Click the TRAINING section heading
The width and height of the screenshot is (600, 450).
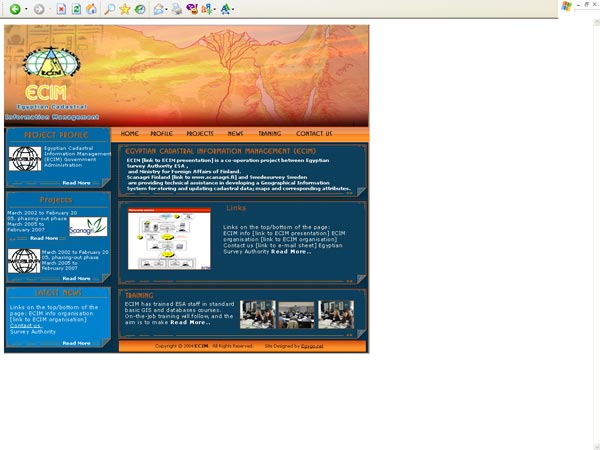pos(139,295)
